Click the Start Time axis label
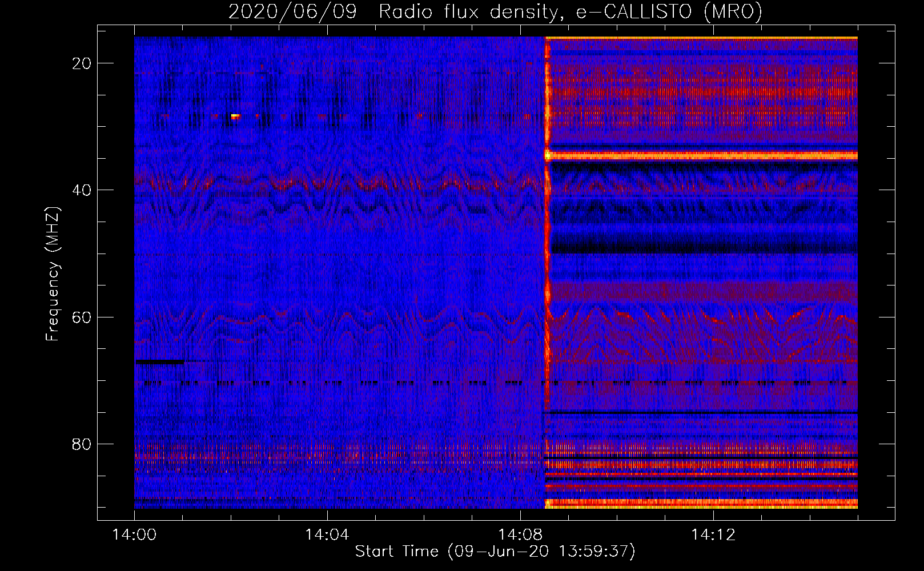The width and height of the screenshot is (924, 571). (495, 551)
